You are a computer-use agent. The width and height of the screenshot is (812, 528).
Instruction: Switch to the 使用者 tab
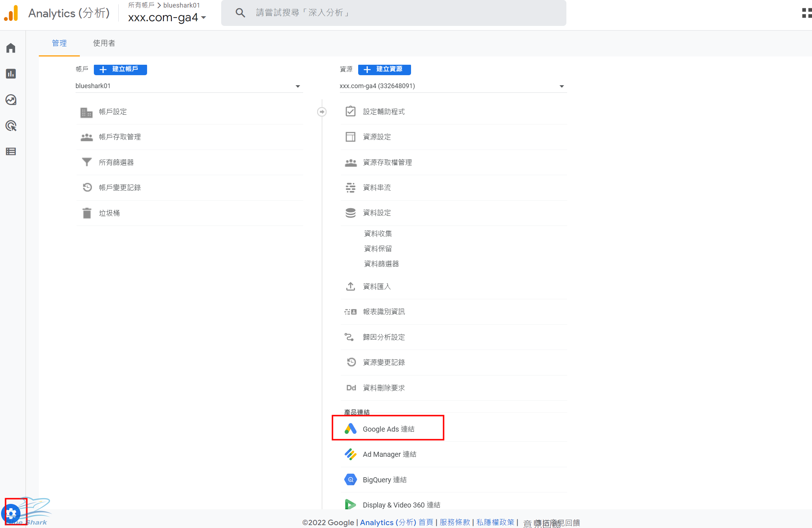click(104, 43)
